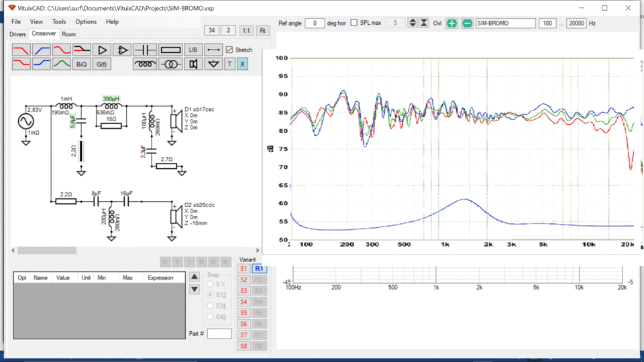Select the wire connection tool
Image resolution: width=644 pixels, height=362 pixels.
[x=213, y=50]
